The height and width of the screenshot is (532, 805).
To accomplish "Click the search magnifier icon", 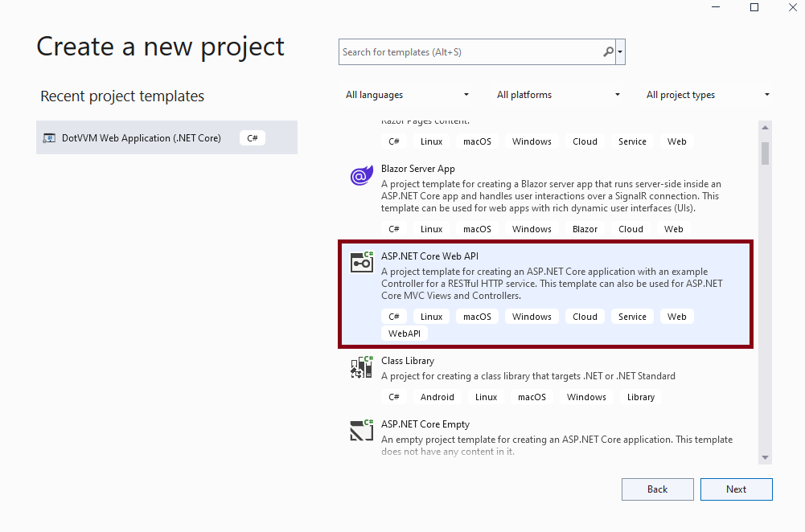I will coord(608,51).
